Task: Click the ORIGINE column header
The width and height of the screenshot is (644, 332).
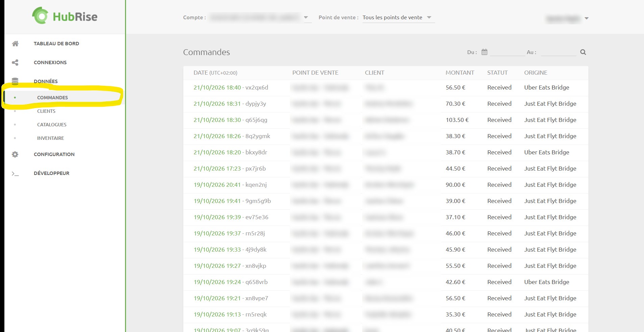Action: click(x=536, y=73)
